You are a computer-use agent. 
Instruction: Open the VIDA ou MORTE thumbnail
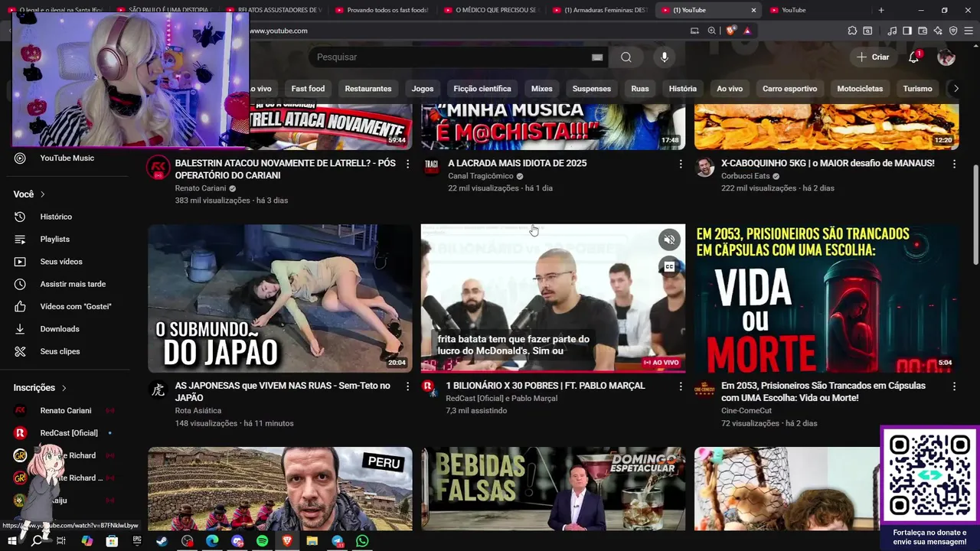tap(826, 298)
